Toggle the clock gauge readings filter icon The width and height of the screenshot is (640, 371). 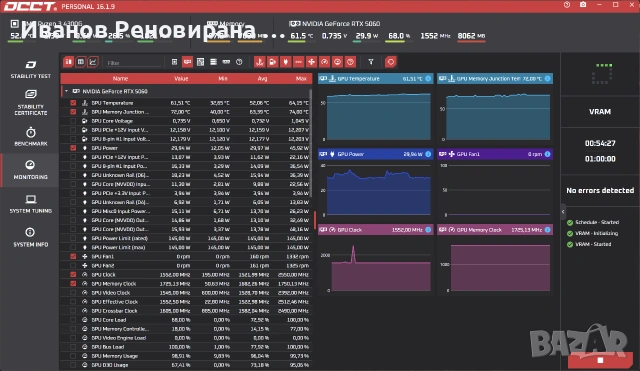point(324,62)
